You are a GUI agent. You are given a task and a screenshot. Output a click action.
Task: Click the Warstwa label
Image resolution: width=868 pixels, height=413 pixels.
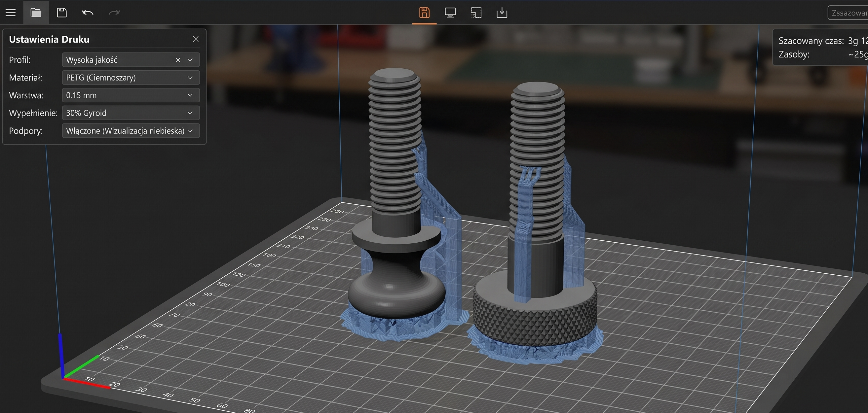click(x=26, y=95)
